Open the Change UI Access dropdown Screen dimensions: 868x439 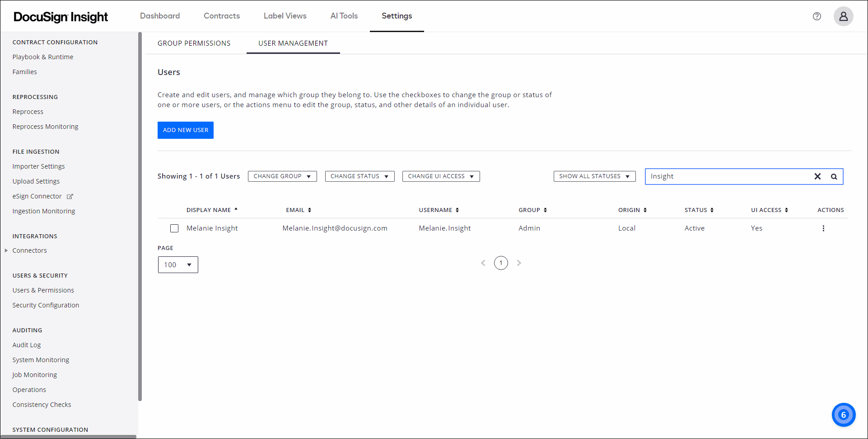(x=441, y=176)
